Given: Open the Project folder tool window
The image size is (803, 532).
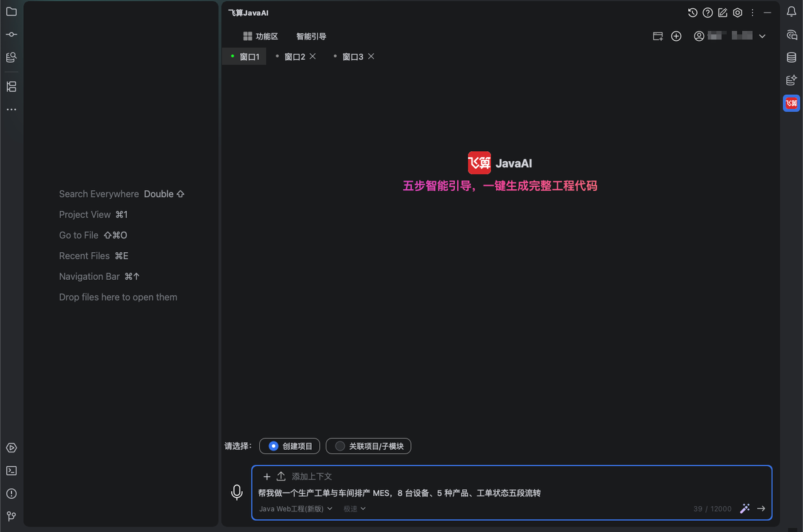Looking at the screenshot, I should (x=11, y=12).
